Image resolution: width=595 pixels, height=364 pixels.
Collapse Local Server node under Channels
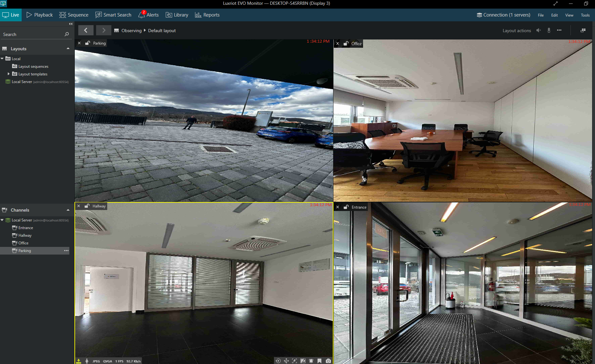(x=2, y=220)
